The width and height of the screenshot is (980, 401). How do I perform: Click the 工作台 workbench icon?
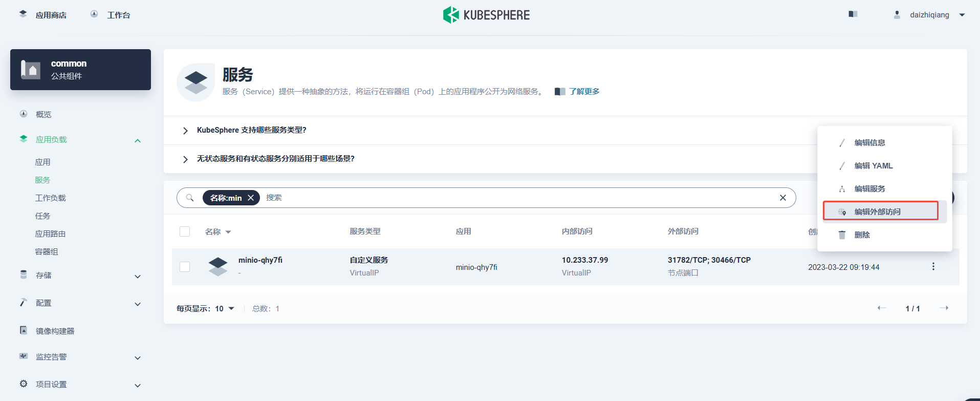click(x=94, y=14)
